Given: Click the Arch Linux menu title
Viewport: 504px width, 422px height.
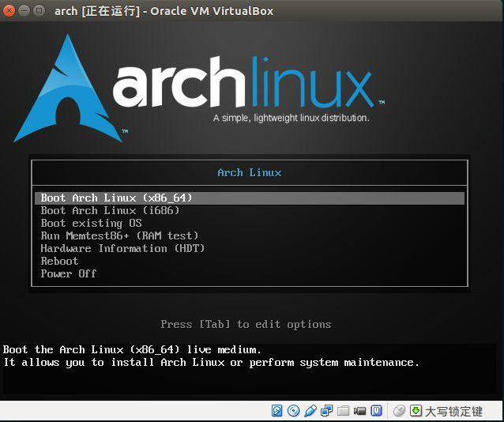Looking at the screenshot, I should tap(250, 173).
